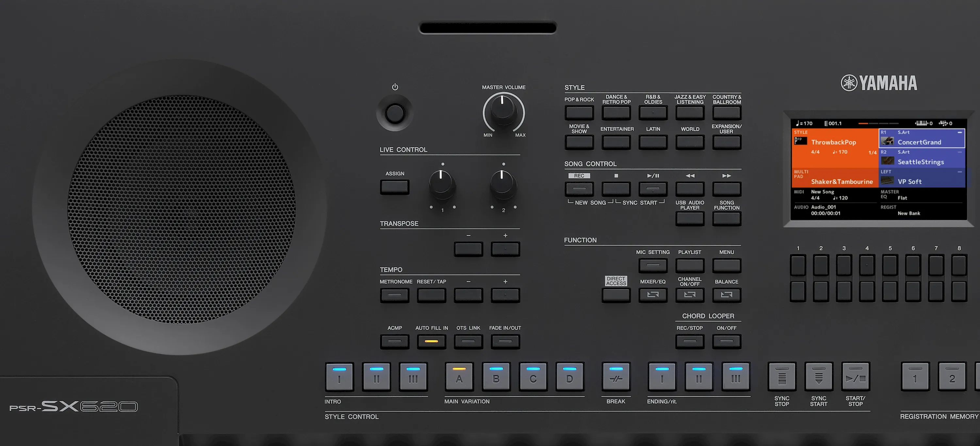Click Ending/rit. III button
980x446 pixels.
736,377
